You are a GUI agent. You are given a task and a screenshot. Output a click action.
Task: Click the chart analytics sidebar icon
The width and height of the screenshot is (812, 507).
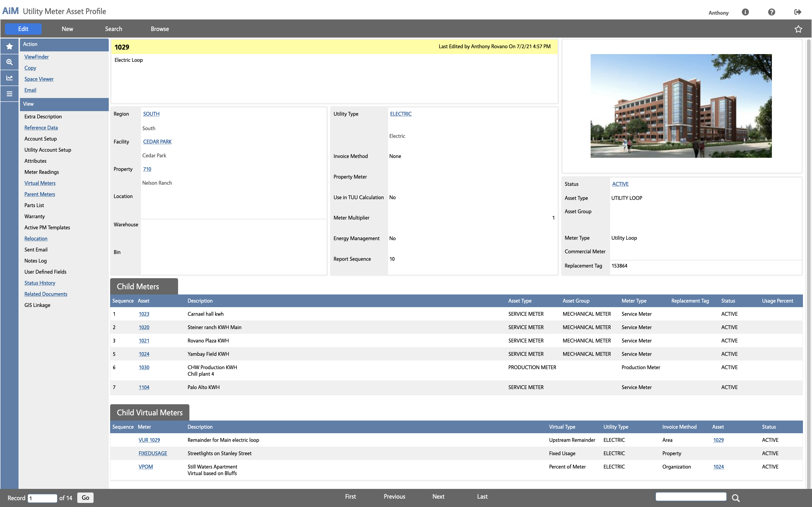9,78
